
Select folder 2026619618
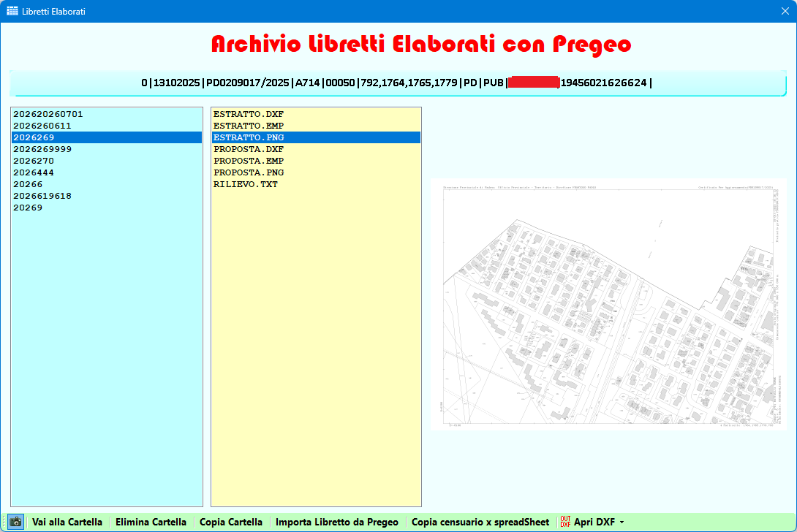pos(107,196)
